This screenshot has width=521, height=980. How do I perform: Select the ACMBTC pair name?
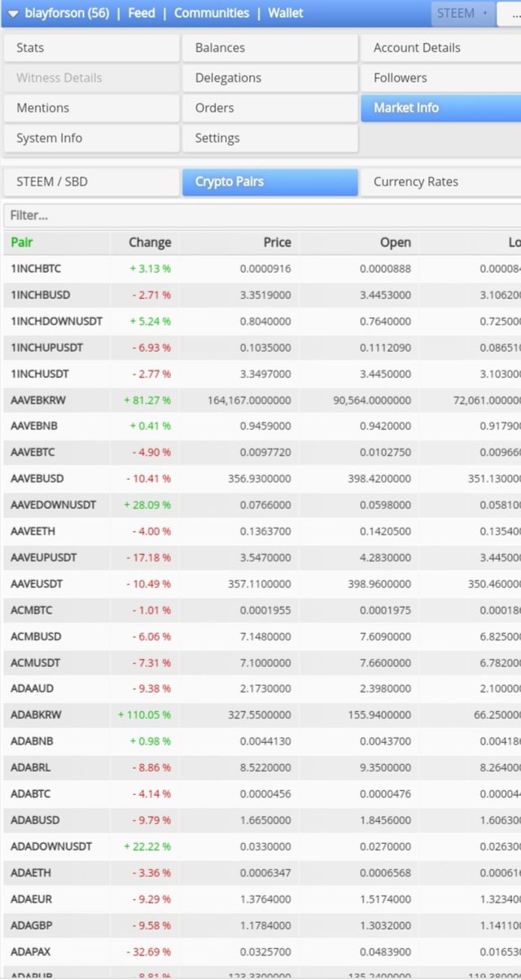point(33,610)
